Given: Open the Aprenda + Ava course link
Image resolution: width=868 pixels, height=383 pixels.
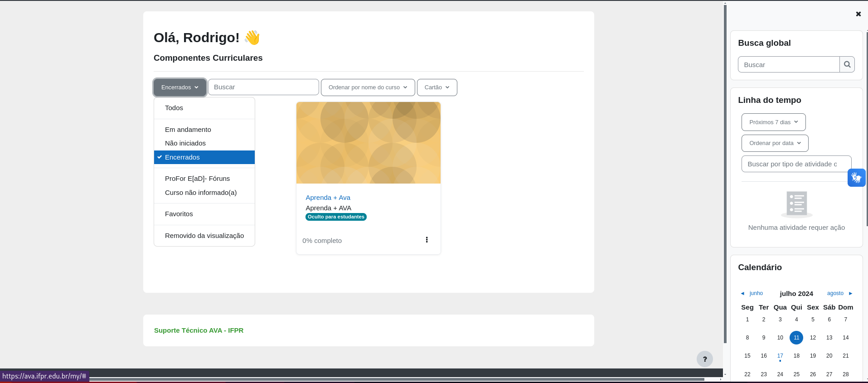Looking at the screenshot, I should pos(328,198).
